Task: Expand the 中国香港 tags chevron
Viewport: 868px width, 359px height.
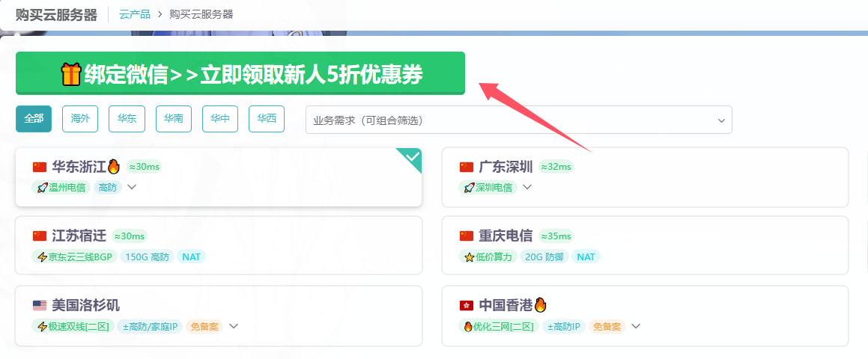Action: tap(636, 326)
